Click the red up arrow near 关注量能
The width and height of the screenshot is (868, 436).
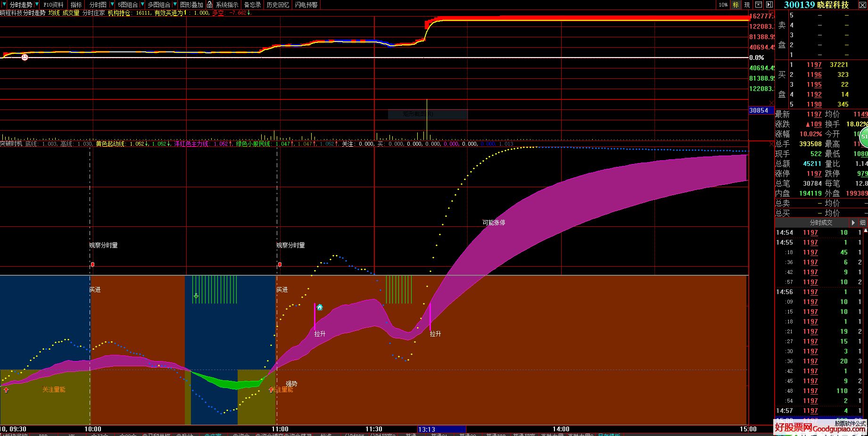pos(6,390)
